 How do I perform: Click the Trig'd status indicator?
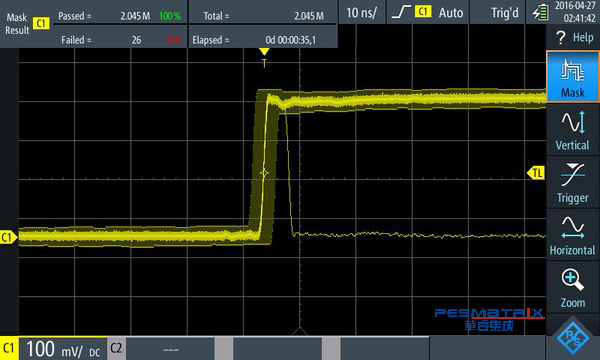(505, 13)
